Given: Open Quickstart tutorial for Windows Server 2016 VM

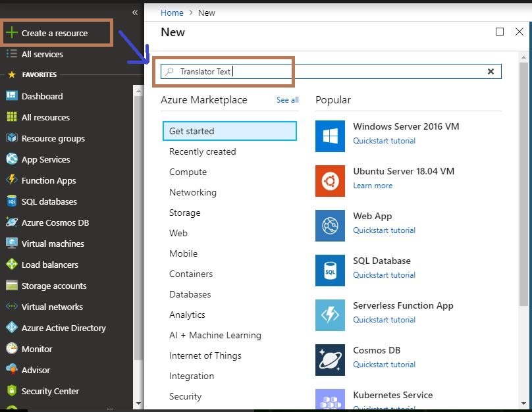Looking at the screenshot, I should pos(384,141).
